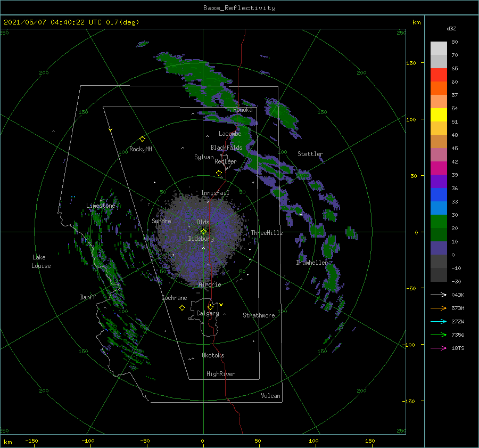Click the yellow radar site marker at Didsbury

pyautogui.click(x=203, y=232)
